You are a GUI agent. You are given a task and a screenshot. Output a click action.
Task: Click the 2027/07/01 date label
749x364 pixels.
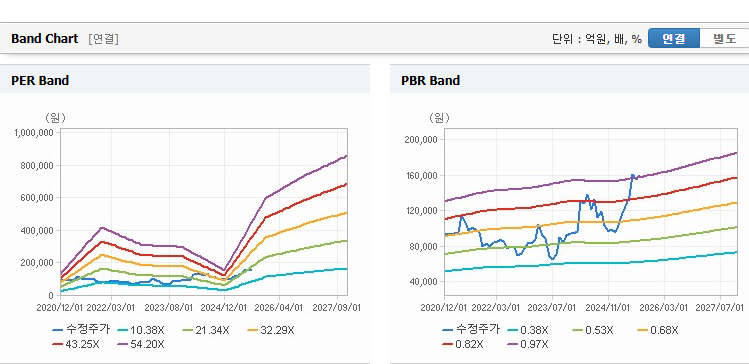coord(719,307)
